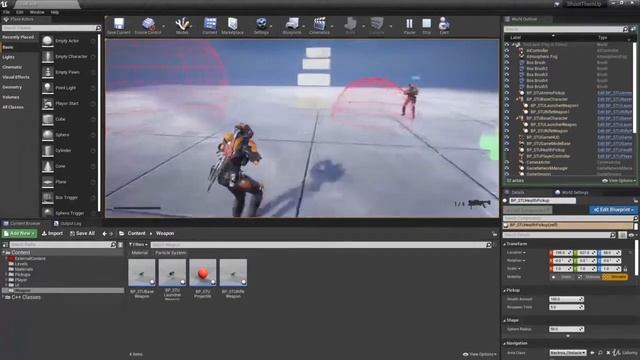Expand the C++ Classes tree node
The width and height of the screenshot is (640, 360).
(3, 297)
